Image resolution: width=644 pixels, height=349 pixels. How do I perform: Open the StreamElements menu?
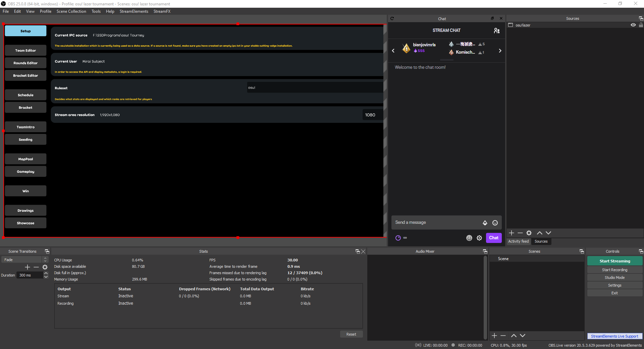point(134,11)
